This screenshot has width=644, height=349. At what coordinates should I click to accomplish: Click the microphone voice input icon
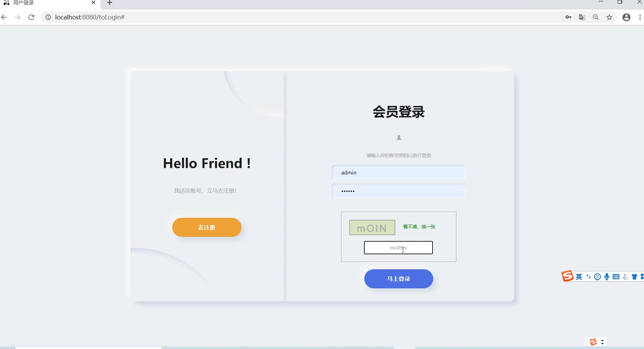point(607,277)
